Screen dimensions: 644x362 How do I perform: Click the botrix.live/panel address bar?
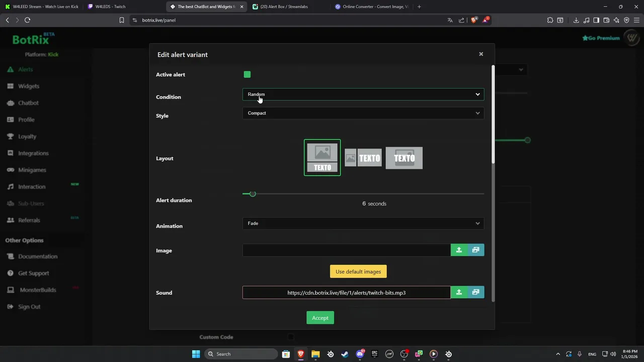[287, 20]
